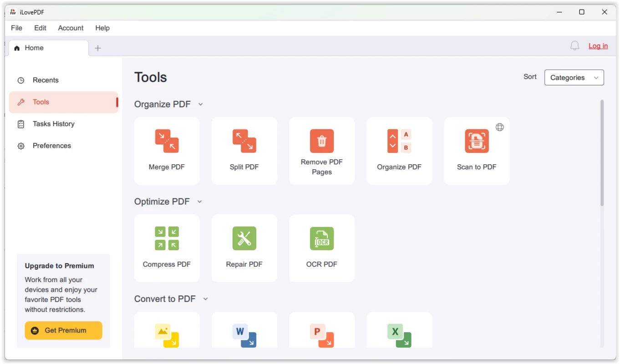Select the Compress PDF tool
The image size is (620, 364).
pyautogui.click(x=167, y=248)
